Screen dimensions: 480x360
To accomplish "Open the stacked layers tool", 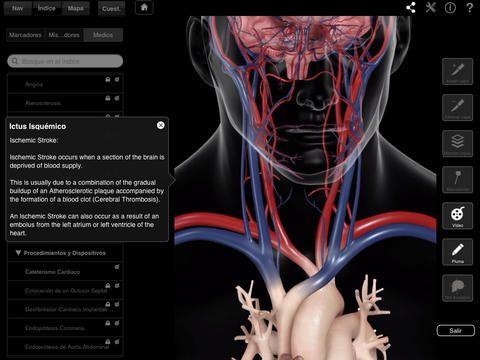I will 457,143.
